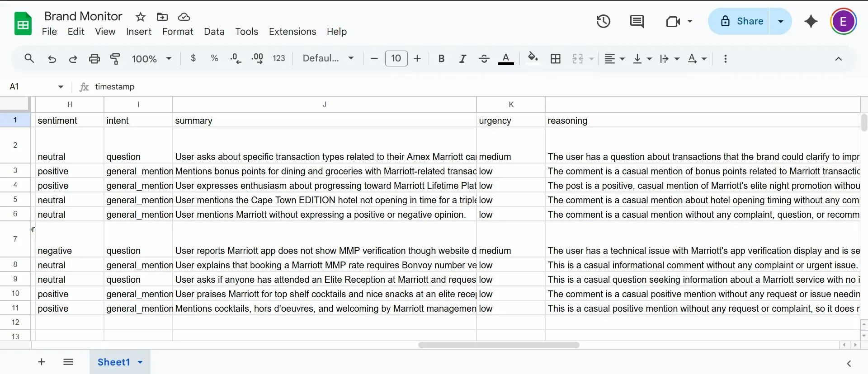Open the Google Sheets home icon
868x374 pixels.
tap(23, 23)
